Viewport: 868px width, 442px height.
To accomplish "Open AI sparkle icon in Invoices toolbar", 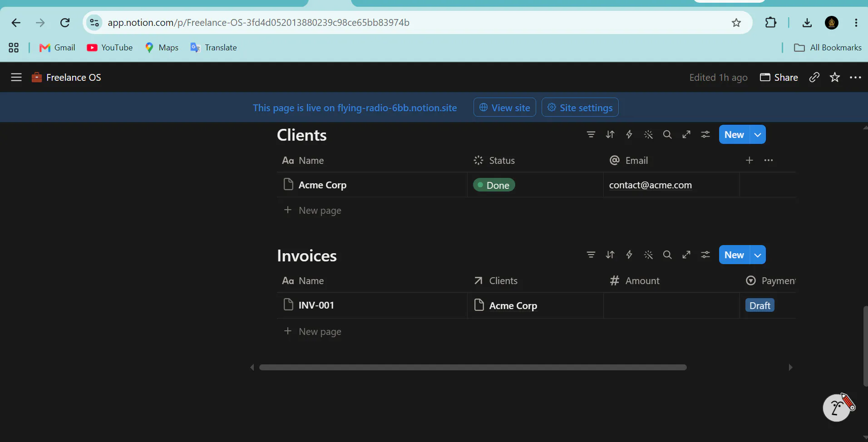I will 648,255.
